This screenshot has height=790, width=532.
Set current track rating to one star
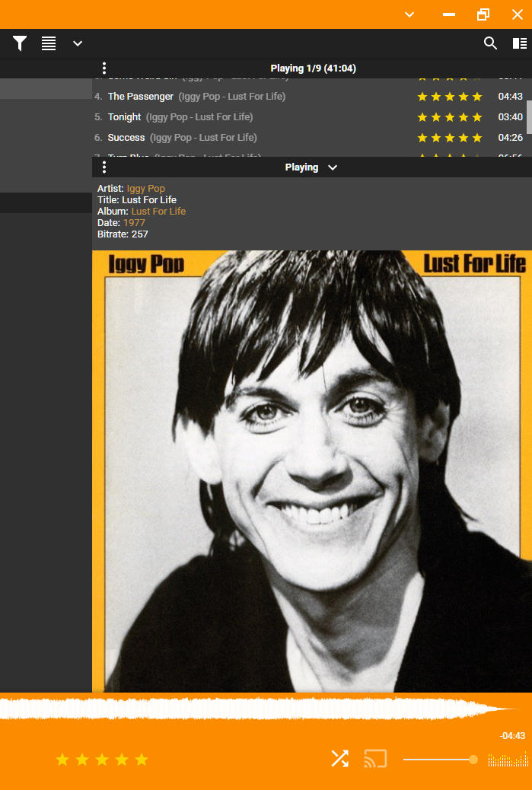tap(62, 760)
